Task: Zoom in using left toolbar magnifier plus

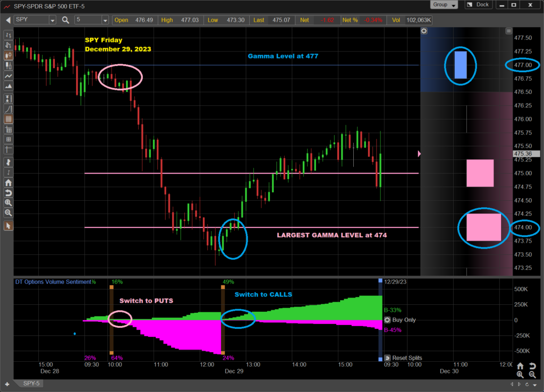Action: (x=8, y=202)
